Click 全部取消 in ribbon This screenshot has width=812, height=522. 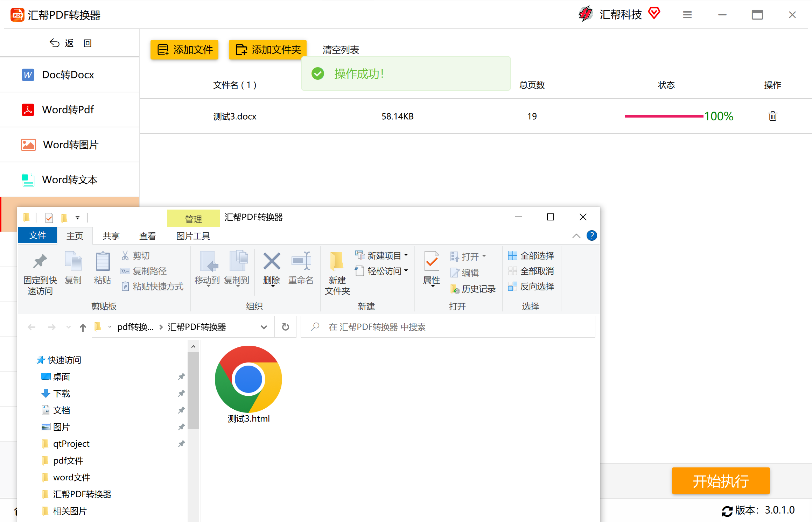[531, 271]
